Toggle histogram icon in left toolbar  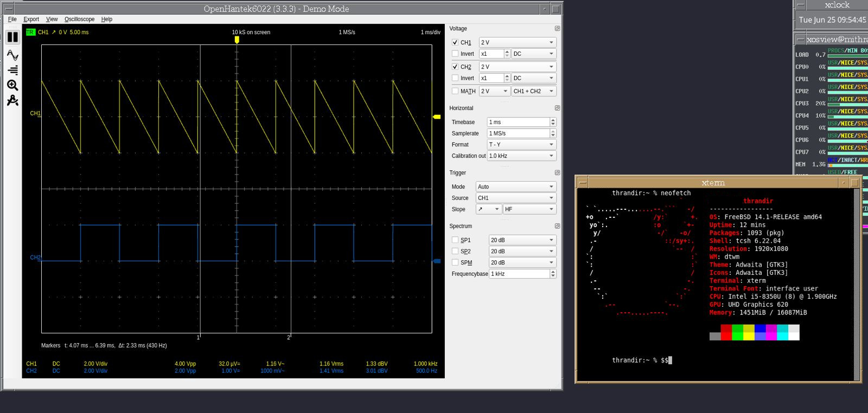coord(12,70)
